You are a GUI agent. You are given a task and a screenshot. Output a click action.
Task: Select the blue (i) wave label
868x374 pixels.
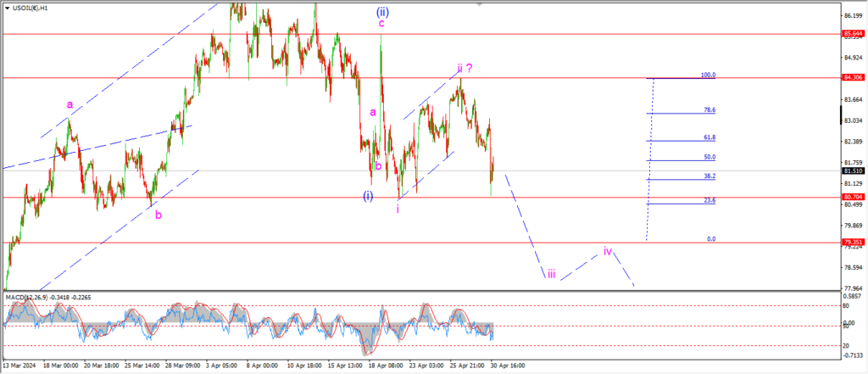(x=367, y=196)
